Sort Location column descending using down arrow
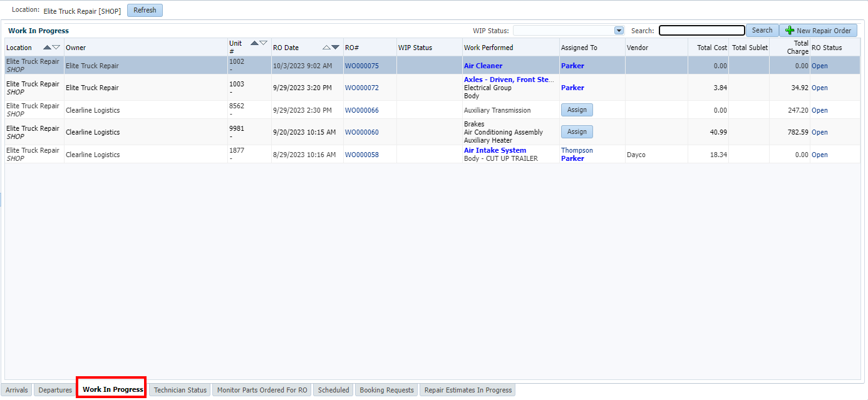The height and width of the screenshot is (400, 868). point(56,48)
